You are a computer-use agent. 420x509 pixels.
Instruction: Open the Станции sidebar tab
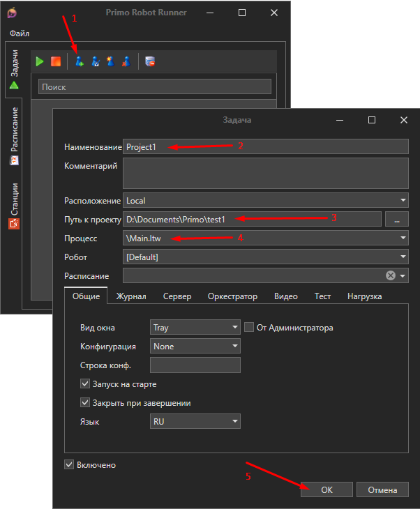pyautogui.click(x=14, y=206)
